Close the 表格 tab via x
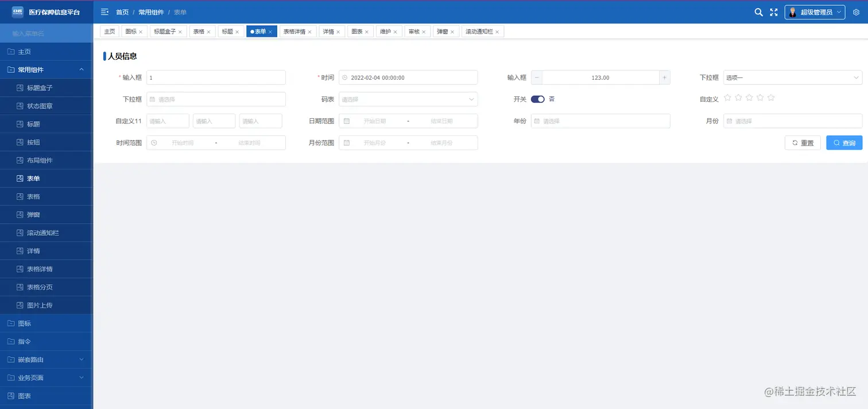This screenshot has width=868, height=409. pyautogui.click(x=208, y=32)
